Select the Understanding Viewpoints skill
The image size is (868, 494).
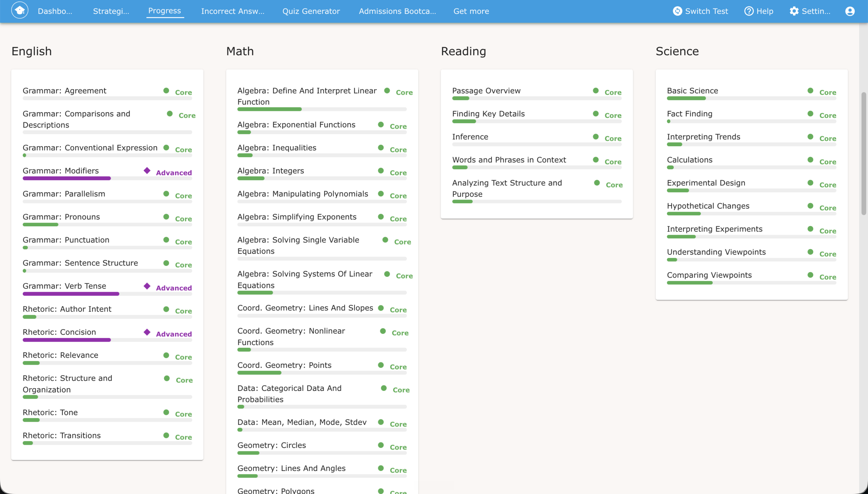click(716, 252)
